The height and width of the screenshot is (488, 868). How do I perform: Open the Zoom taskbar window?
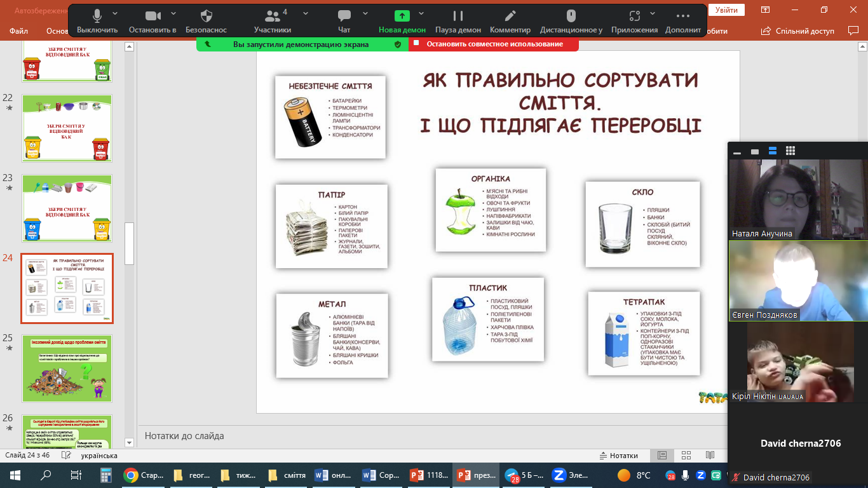[570, 475]
